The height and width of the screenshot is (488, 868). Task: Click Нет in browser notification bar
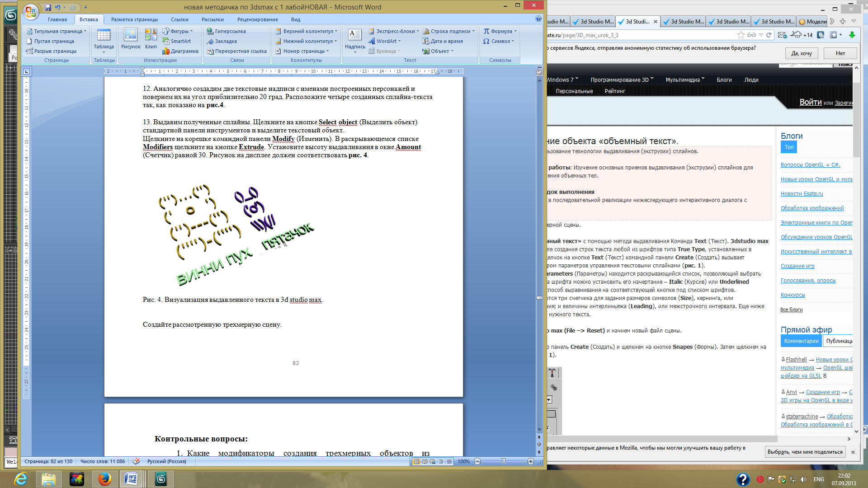(840, 53)
